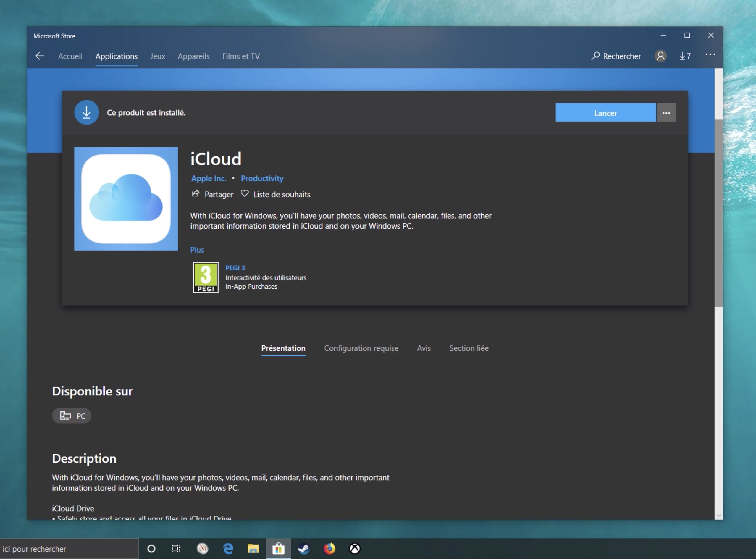The width and height of the screenshot is (756, 559).
Task: Click the product installed download icon
Action: click(x=86, y=112)
